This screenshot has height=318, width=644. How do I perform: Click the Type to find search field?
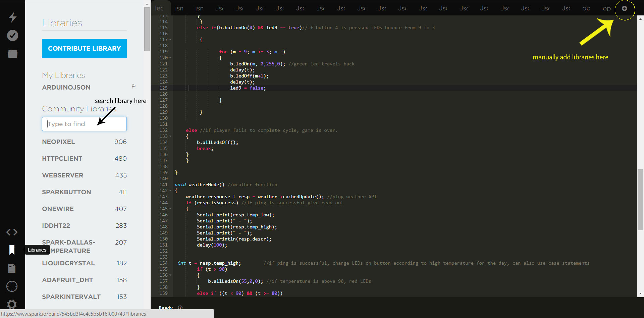tap(84, 124)
